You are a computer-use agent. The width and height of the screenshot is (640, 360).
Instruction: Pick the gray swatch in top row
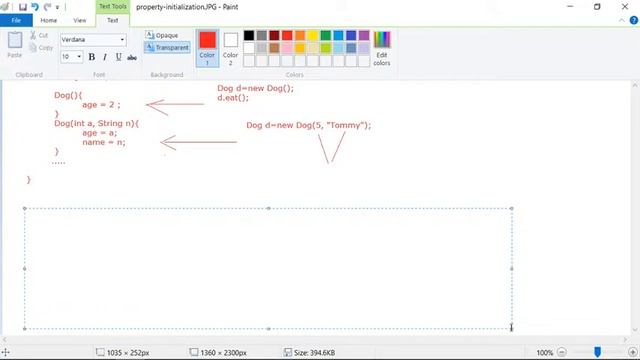pos(262,36)
